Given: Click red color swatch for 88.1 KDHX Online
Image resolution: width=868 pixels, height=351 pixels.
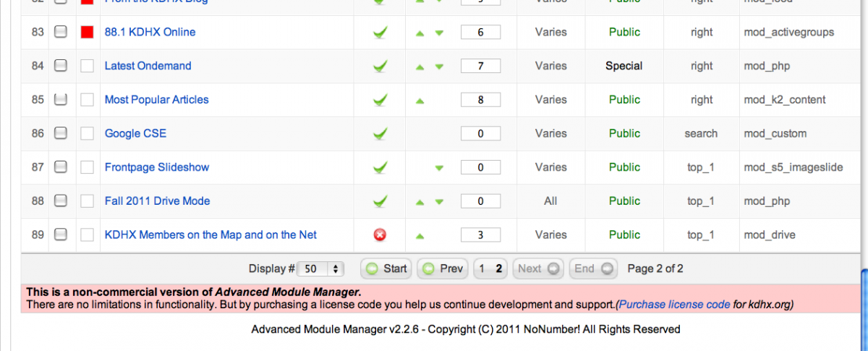Looking at the screenshot, I should click(88, 33).
